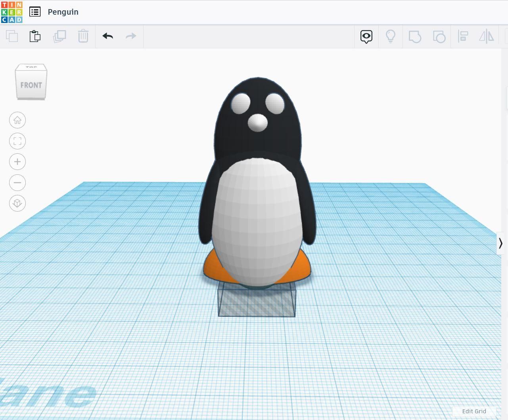
Task: Click the Tinkercad logo
Action: tap(12, 12)
